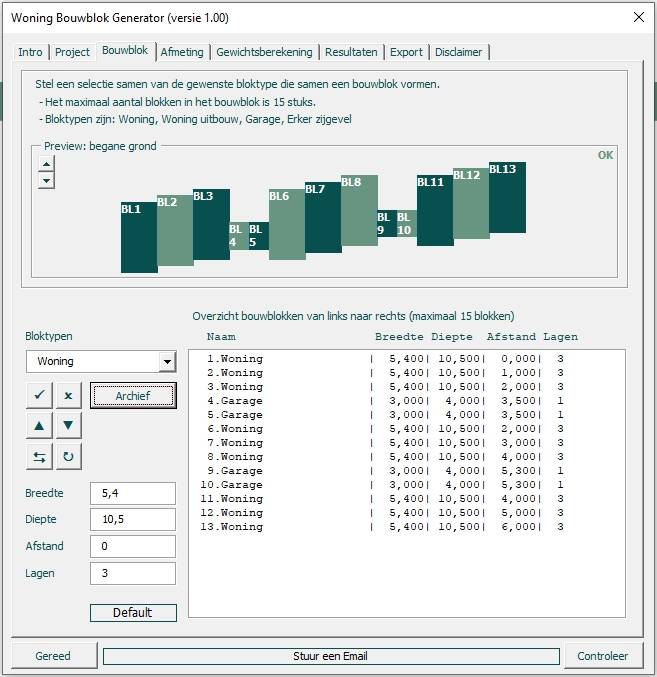Click the Afstand input field

tap(133, 546)
